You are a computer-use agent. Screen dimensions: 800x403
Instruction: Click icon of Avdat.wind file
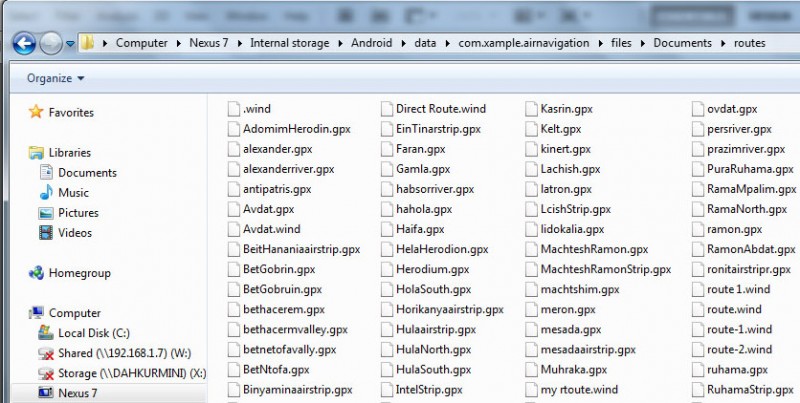[234, 229]
